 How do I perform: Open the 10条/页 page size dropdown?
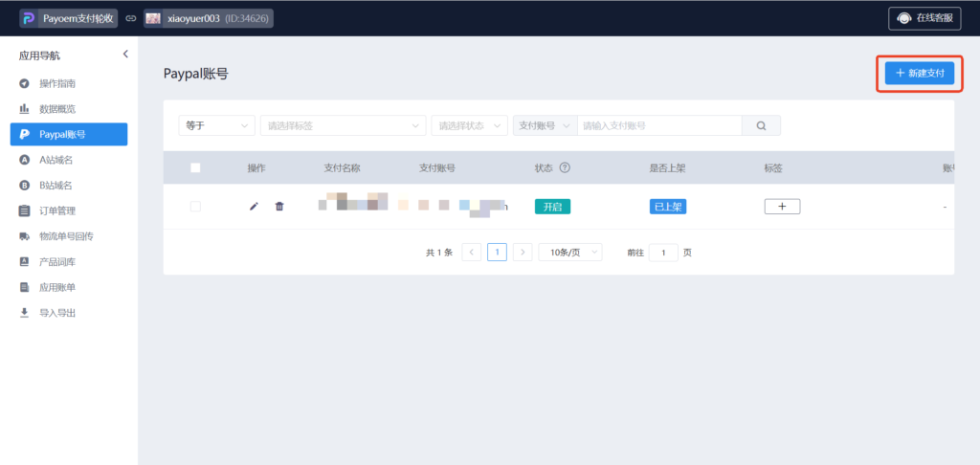click(569, 252)
